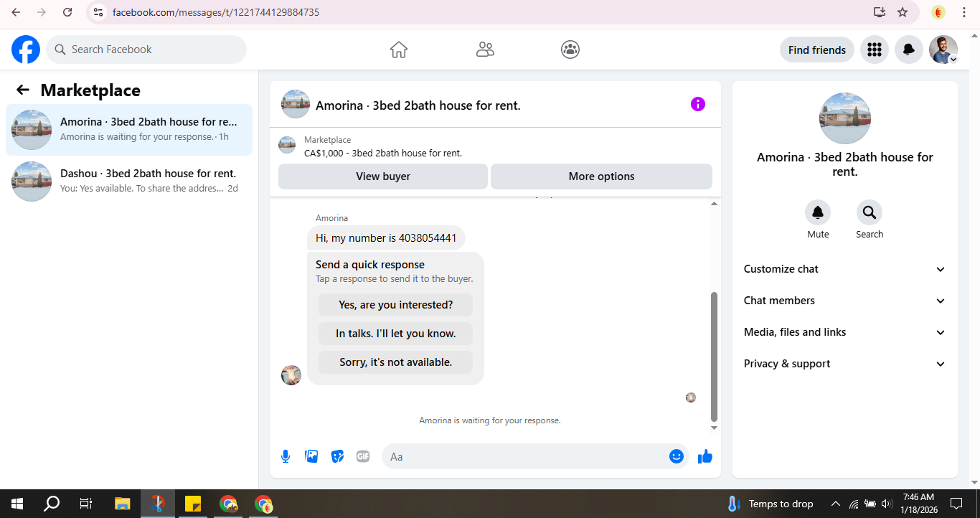The image size is (980, 518).
Task: Send a thumbs-up like
Action: (x=705, y=456)
